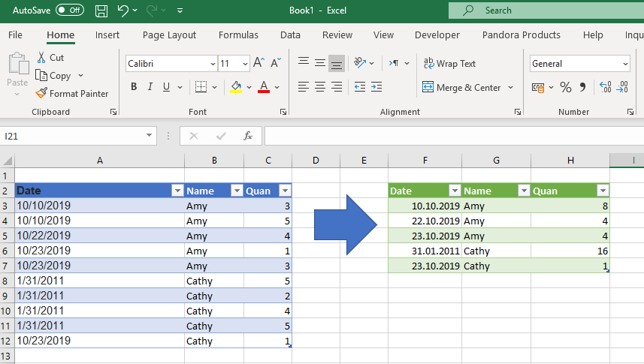
Task: Open Font settings dialog launcher
Action: pyautogui.click(x=283, y=112)
